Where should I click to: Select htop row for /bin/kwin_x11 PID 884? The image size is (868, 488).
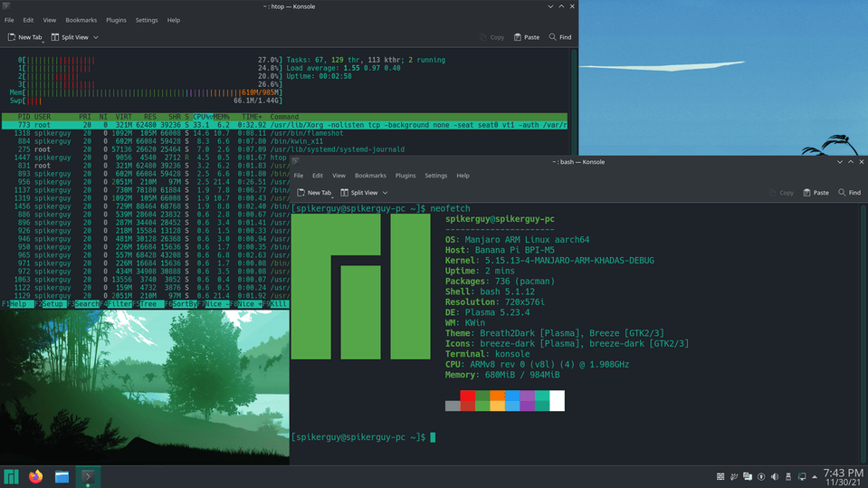coord(284,141)
